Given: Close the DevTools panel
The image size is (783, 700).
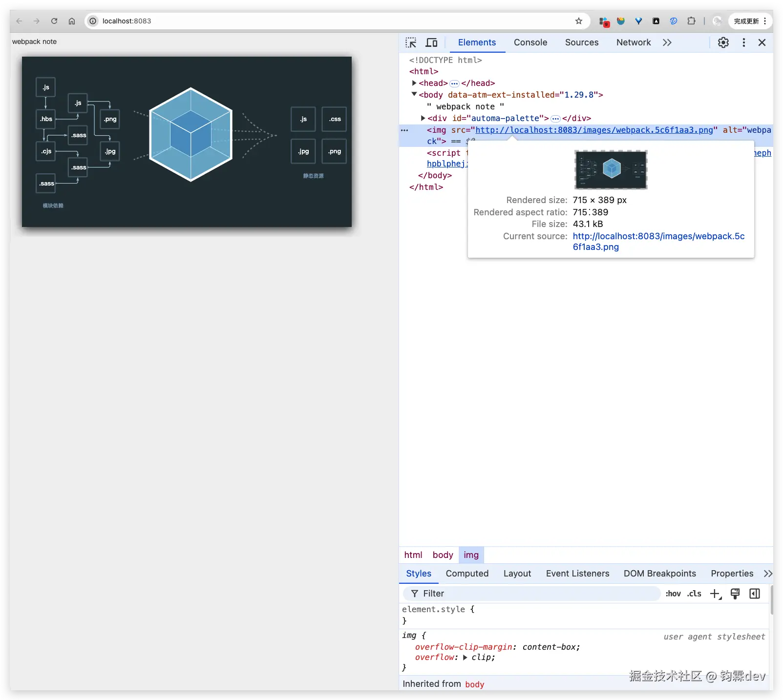Looking at the screenshot, I should point(762,42).
